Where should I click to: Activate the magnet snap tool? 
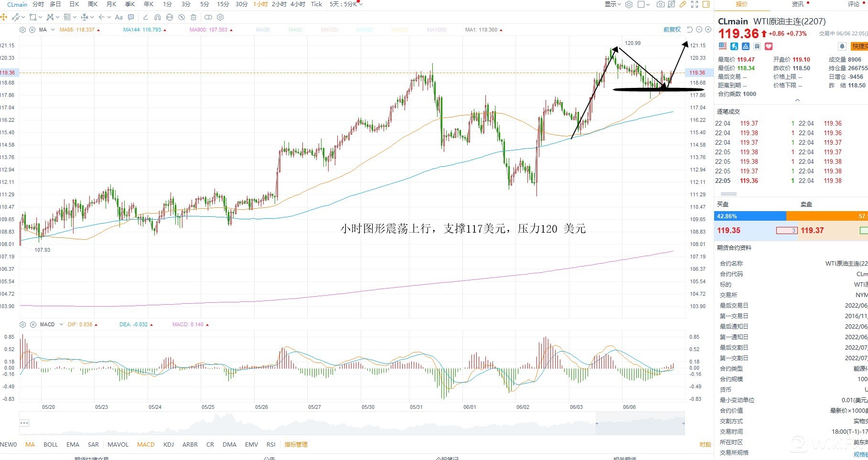tap(158, 17)
